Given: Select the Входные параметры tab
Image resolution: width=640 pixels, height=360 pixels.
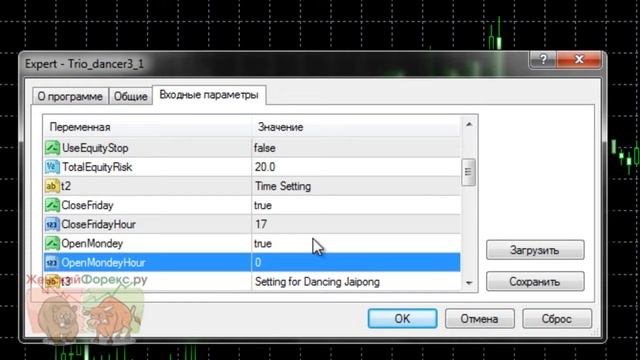Looking at the screenshot, I should [209, 95].
